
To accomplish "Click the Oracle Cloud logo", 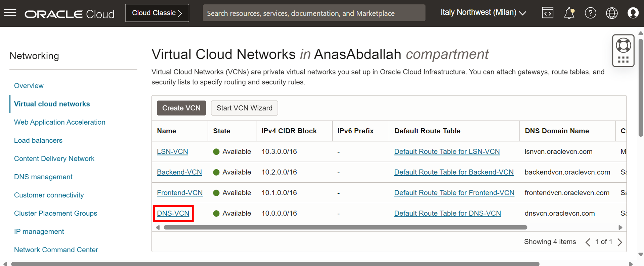I will click(x=69, y=14).
